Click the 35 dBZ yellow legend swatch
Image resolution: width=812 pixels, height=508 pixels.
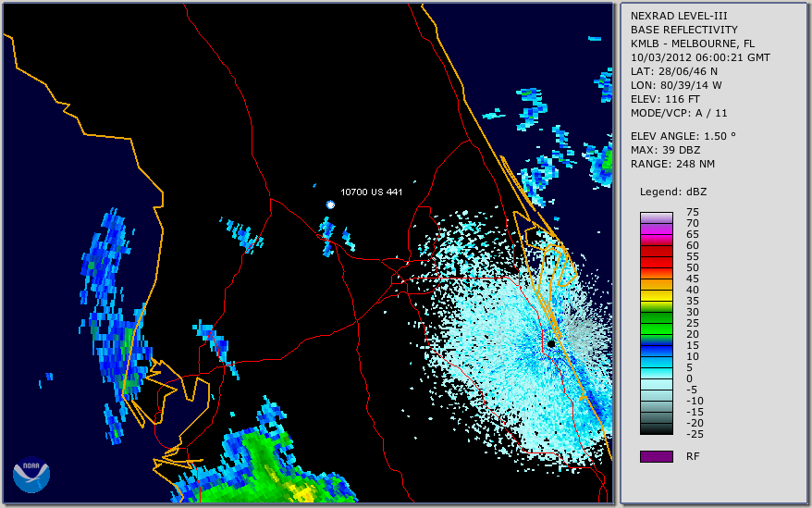click(x=657, y=307)
